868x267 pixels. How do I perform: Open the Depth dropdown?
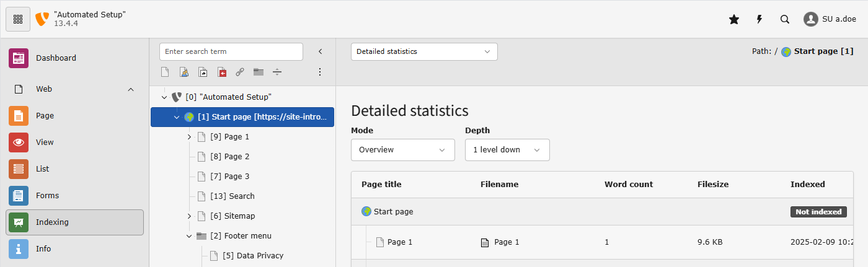pos(507,150)
